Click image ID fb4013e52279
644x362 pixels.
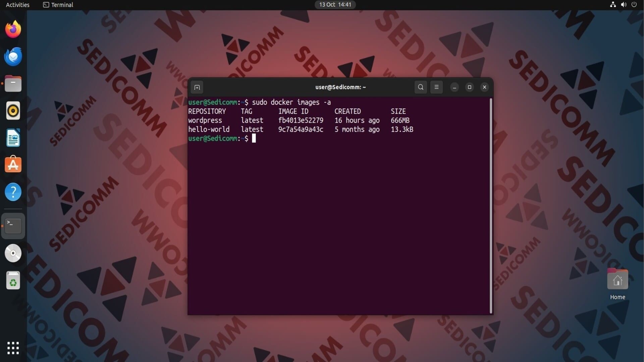click(x=301, y=120)
